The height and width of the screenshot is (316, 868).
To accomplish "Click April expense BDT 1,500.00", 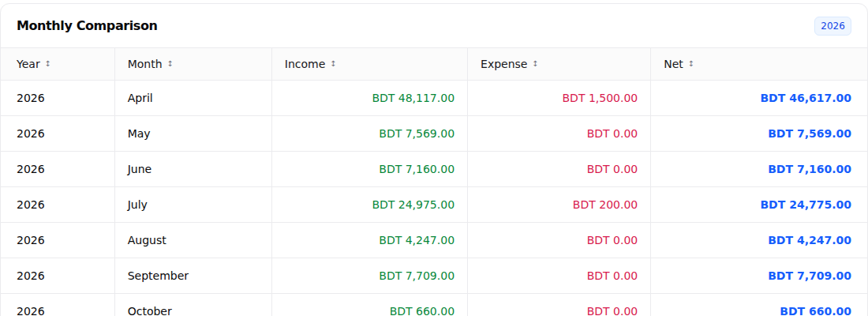I will [600, 98].
